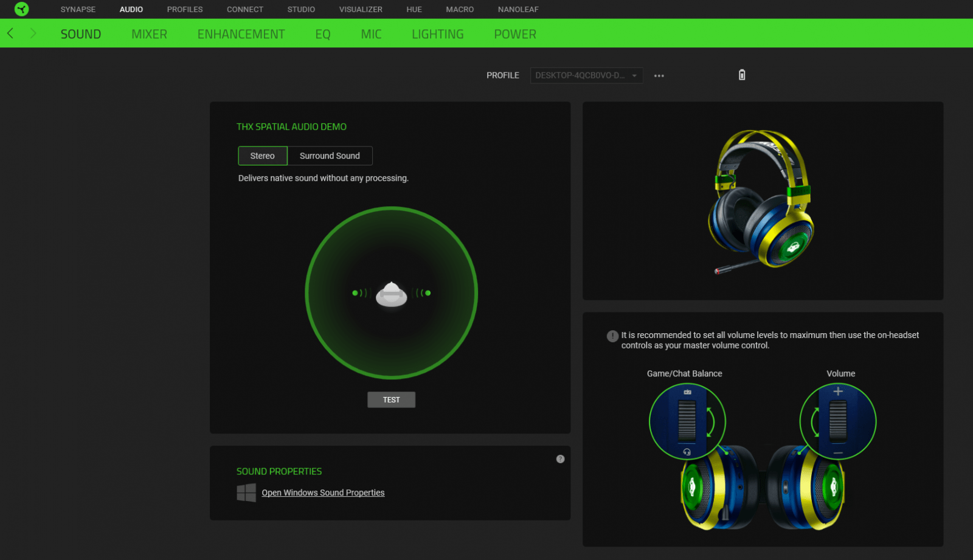973x560 pixels.
Task: Go back with the left arrow
Action: click(x=10, y=33)
